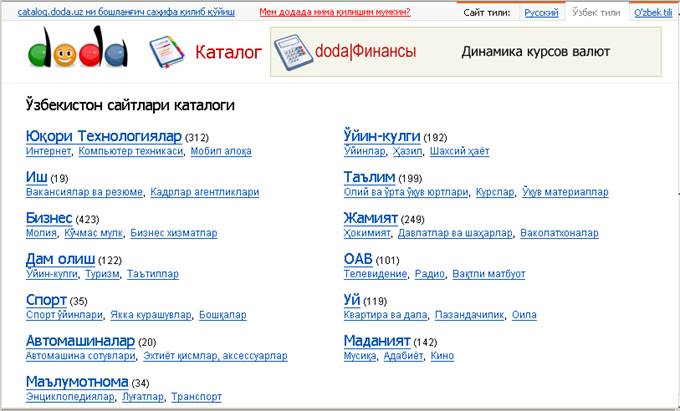Switch to O'zbek tili Latin tab
The width and height of the screenshot is (680, 411).
(x=653, y=13)
